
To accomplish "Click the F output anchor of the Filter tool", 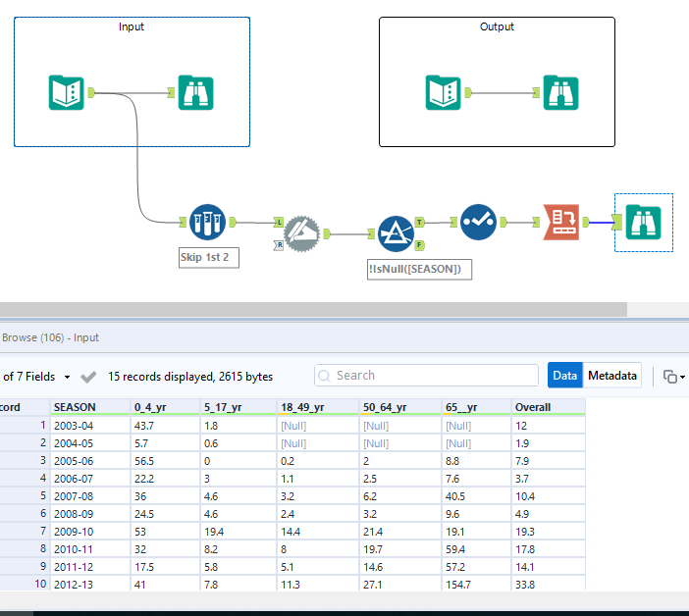I will (420, 245).
